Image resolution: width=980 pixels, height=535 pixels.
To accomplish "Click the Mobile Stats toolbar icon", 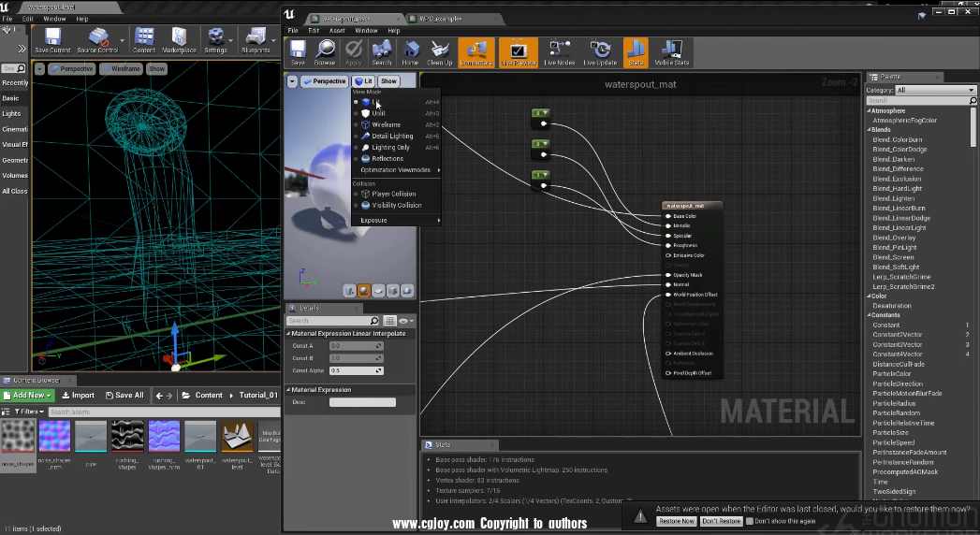I will click(669, 52).
